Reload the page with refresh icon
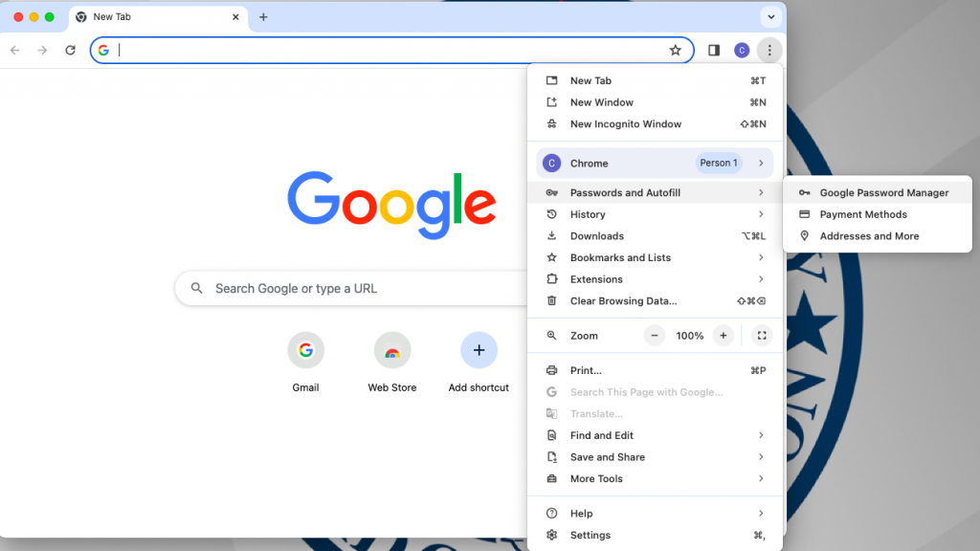 click(x=70, y=50)
